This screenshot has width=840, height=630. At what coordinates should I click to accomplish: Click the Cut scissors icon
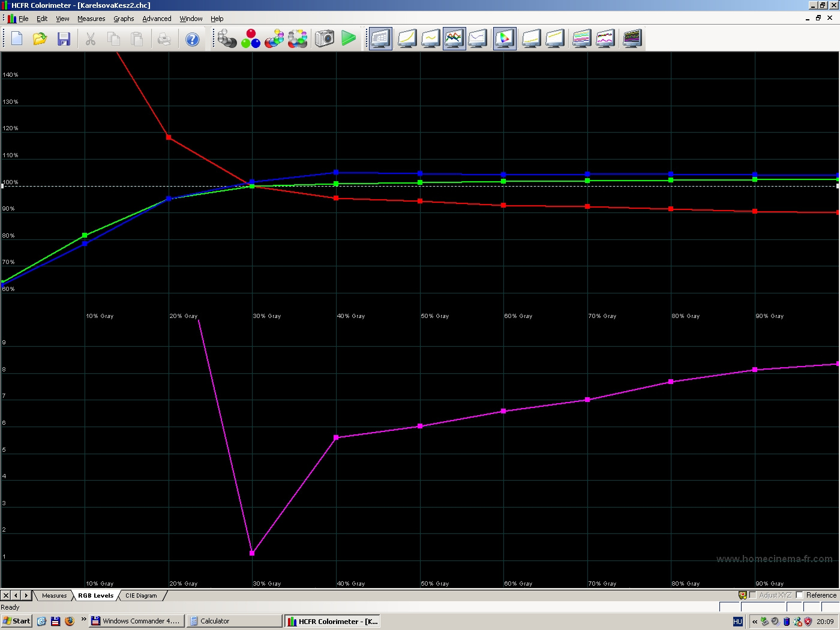[x=91, y=39]
